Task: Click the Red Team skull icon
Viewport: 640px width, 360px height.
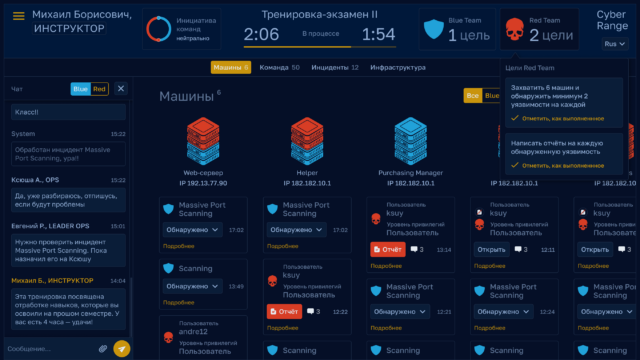Action: [514, 29]
